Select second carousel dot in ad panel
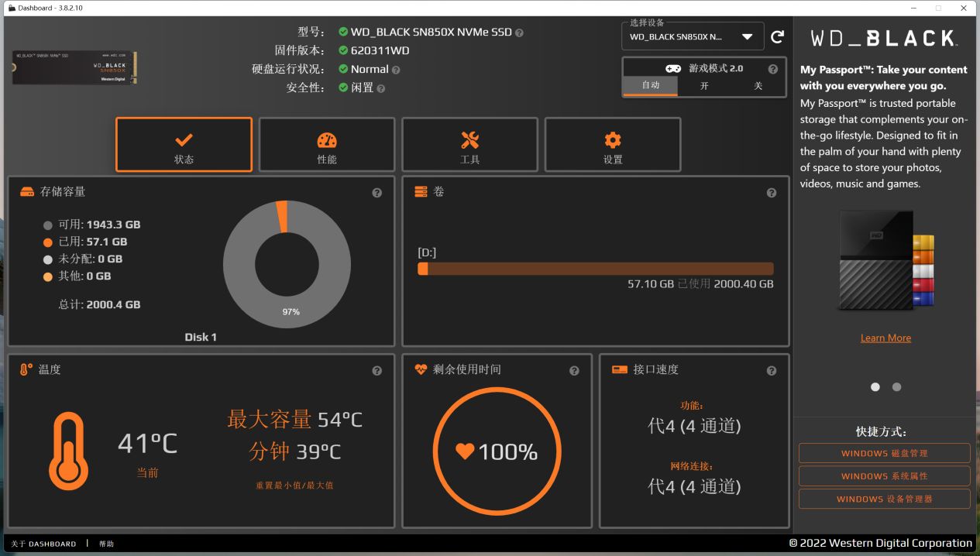This screenshot has width=980, height=556. click(x=896, y=386)
